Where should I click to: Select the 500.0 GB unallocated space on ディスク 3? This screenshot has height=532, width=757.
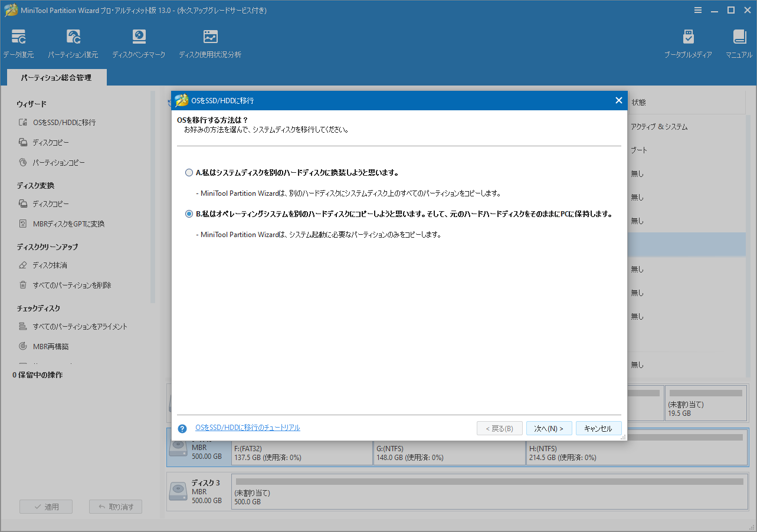point(489,491)
